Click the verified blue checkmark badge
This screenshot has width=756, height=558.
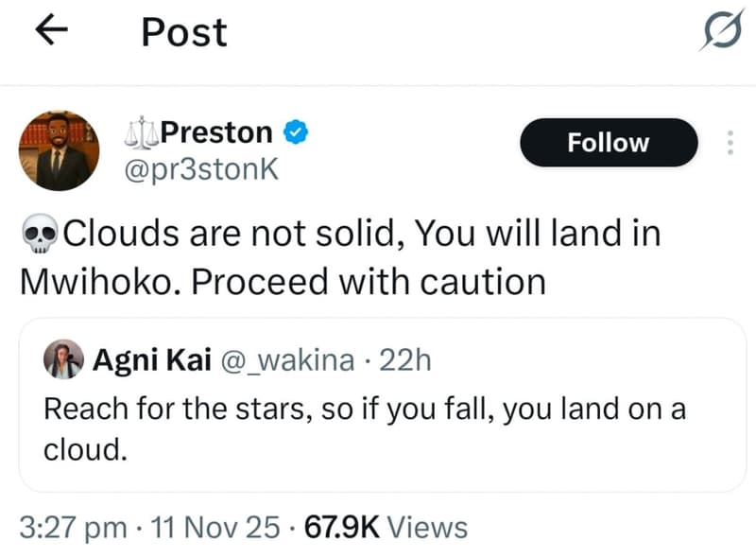[x=293, y=133]
